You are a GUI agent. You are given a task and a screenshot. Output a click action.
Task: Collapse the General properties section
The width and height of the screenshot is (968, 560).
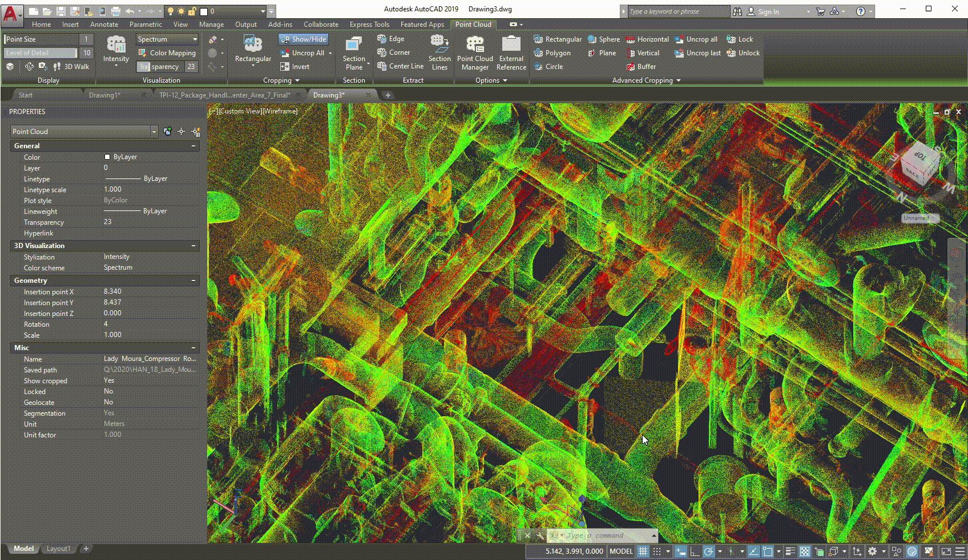[193, 146]
